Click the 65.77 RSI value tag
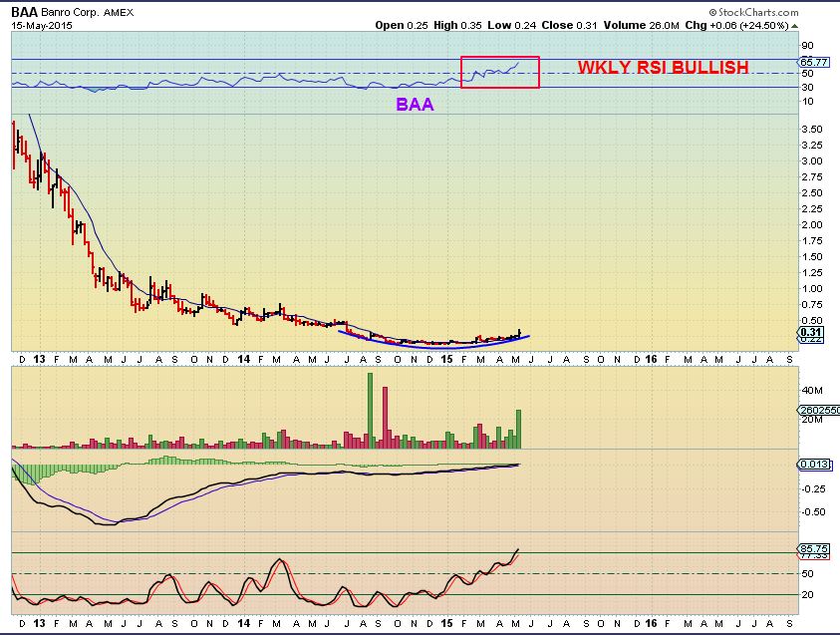 pyautogui.click(x=814, y=62)
